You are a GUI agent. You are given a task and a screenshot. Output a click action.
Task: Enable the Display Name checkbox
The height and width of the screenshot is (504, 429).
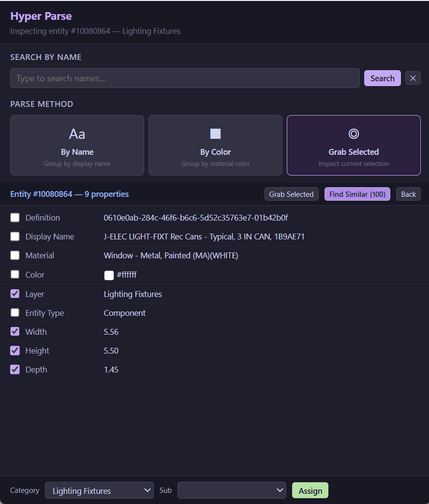(15, 237)
